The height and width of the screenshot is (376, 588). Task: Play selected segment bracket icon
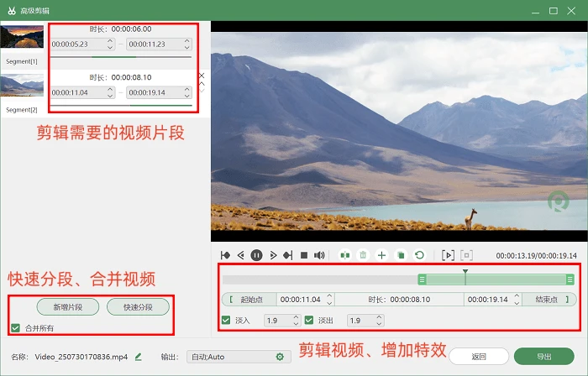tap(448, 255)
